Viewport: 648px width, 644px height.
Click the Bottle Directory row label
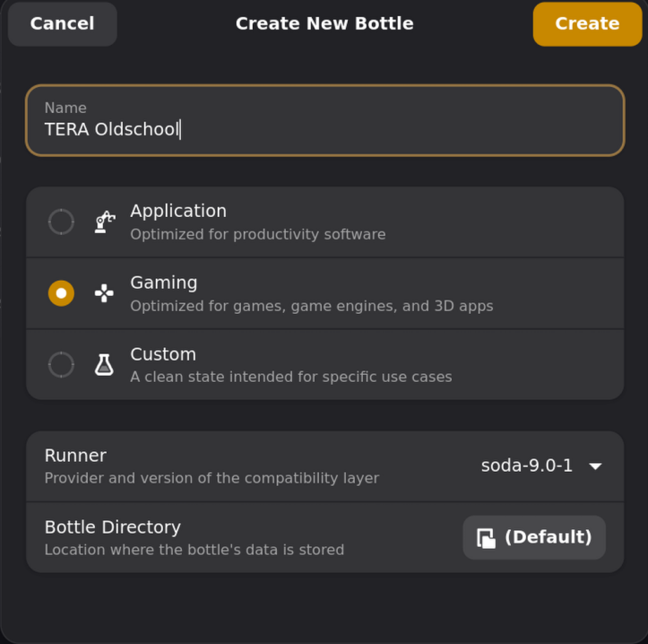click(x=112, y=527)
